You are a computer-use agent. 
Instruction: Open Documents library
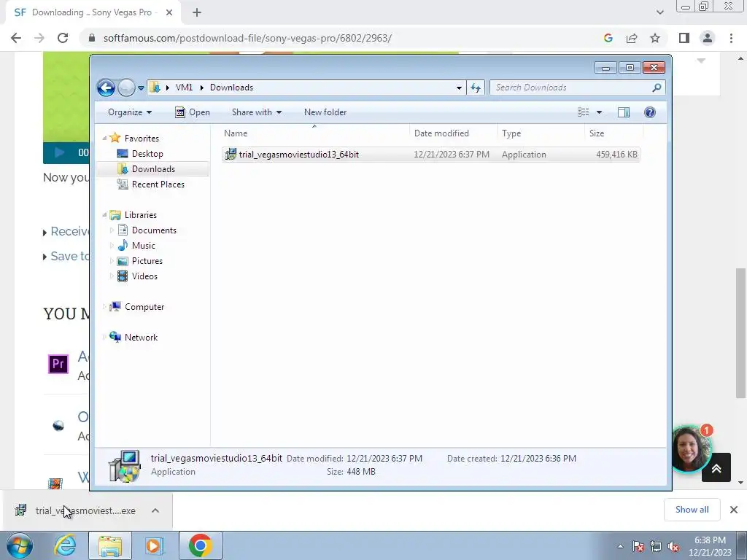pyautogui.click(x=154, y=230)
